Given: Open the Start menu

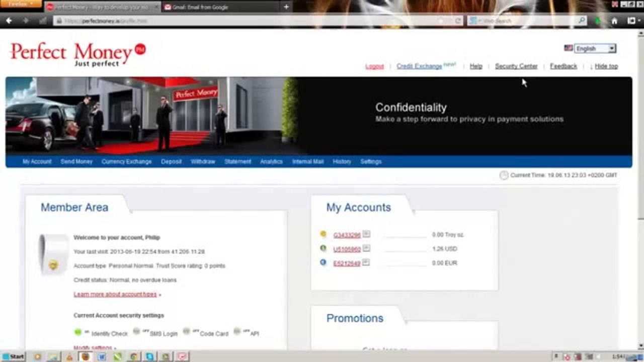Looking at the screenshot, I should coord(13,356).
